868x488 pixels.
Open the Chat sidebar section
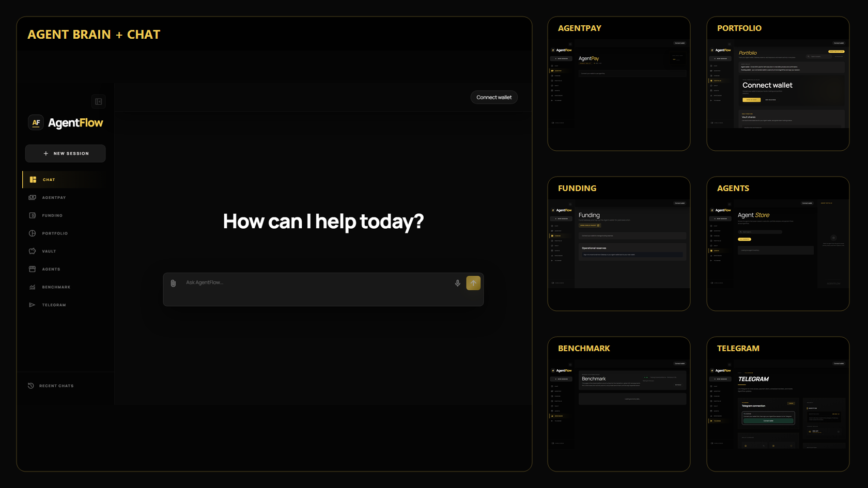click(x=49, y=180)
